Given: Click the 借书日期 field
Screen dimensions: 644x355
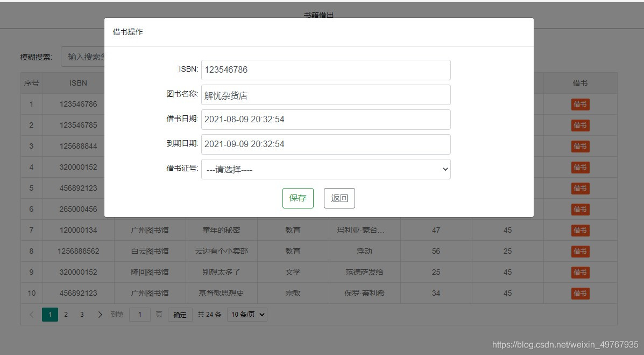Looking at the screenshot, I should [x=325, y=119].
